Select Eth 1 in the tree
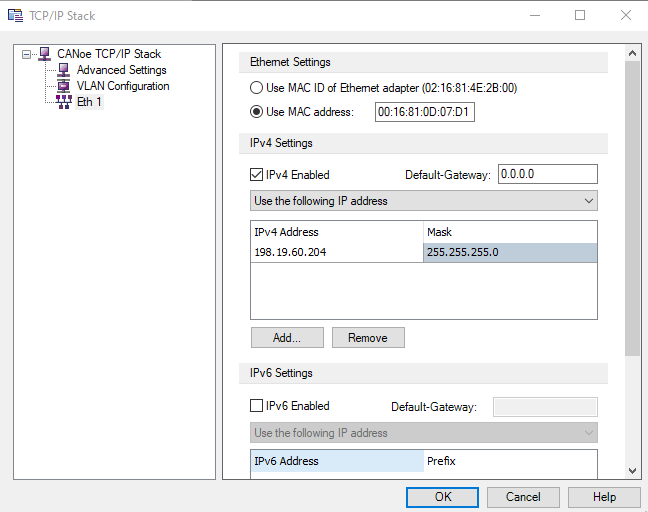The height and width of the screenshot is (512, 648). tap(89, 102)
